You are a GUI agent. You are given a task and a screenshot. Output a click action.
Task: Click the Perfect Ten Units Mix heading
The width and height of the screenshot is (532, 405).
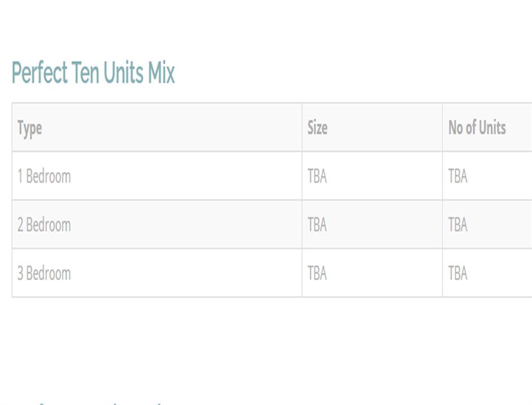[x=93, y=73]
